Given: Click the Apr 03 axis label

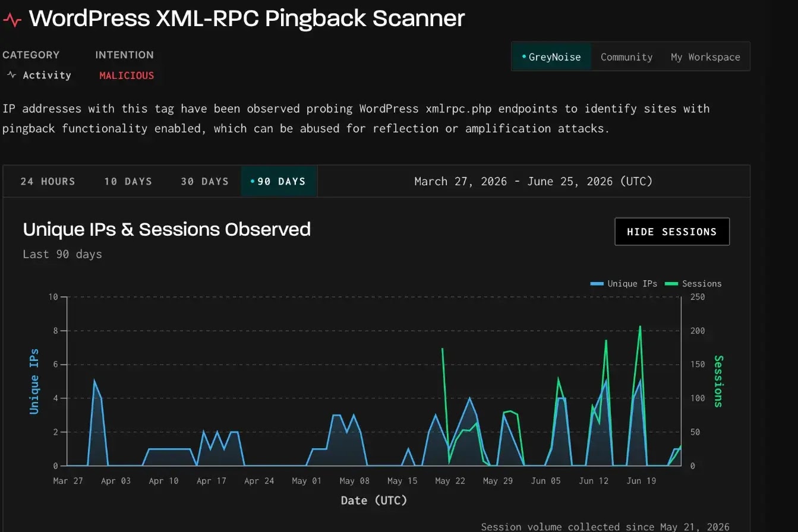Looking at the screenshot, I should click(116, 481).
